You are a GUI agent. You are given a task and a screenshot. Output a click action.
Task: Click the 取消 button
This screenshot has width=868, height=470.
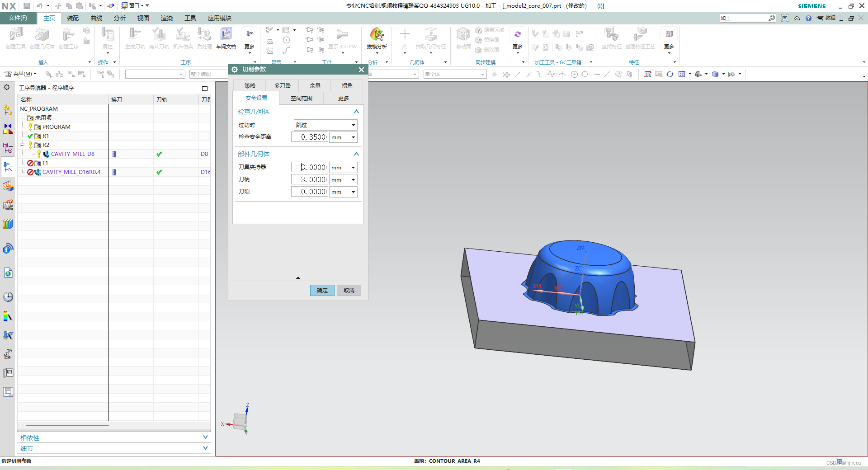[x=349, y=290]
